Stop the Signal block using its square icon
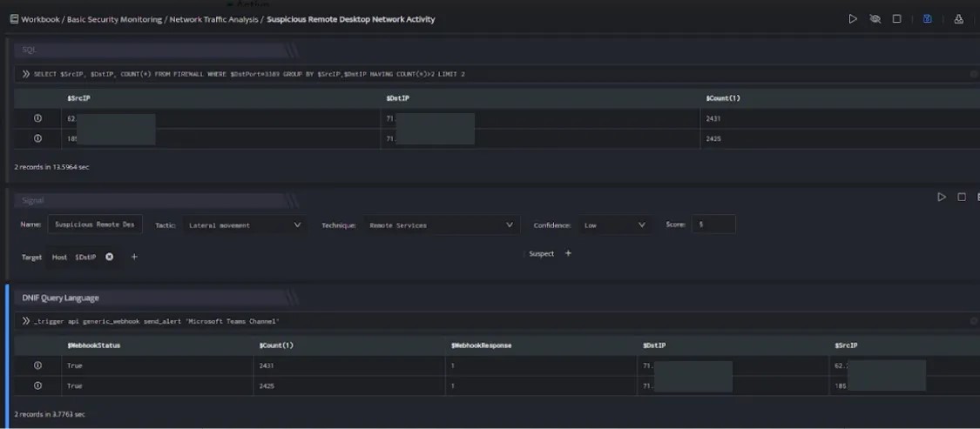This screenshot has height=429, width=980. (x=962, y=198)
